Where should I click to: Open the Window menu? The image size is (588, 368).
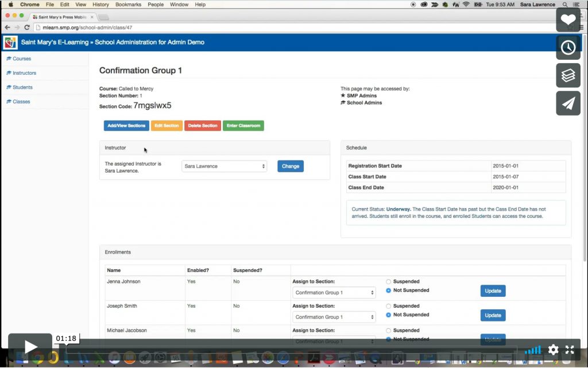[x=179, y=5]
